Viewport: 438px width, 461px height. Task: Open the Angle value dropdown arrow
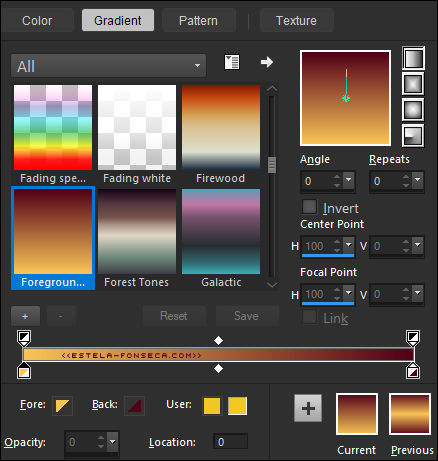(349, 180)
